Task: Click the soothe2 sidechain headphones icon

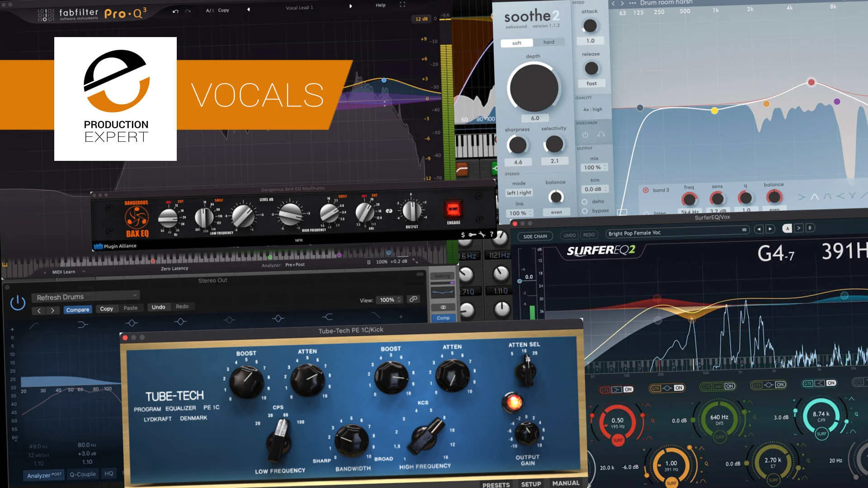Action: point(601,135)
